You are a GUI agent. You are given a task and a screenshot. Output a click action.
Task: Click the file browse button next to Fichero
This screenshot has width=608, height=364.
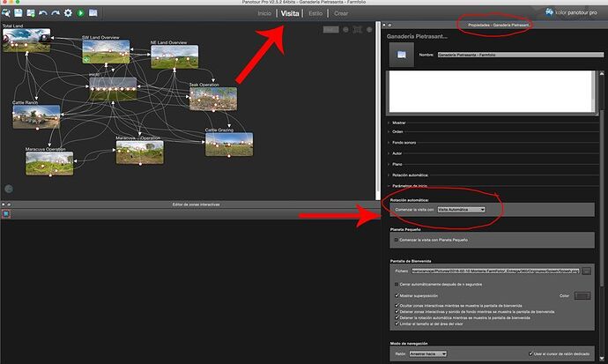coord(587,271)
